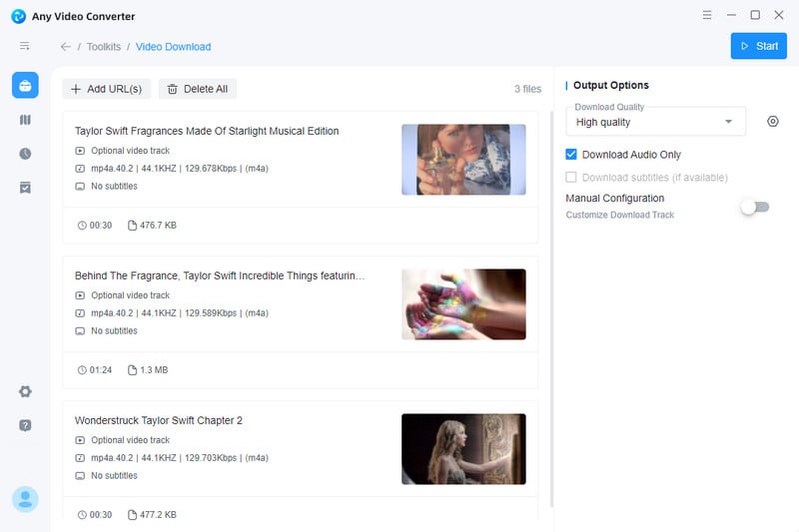Screen dimensions: 799x532
Task: Click audio info text 129.678Kbps
Action: (211, 169)
